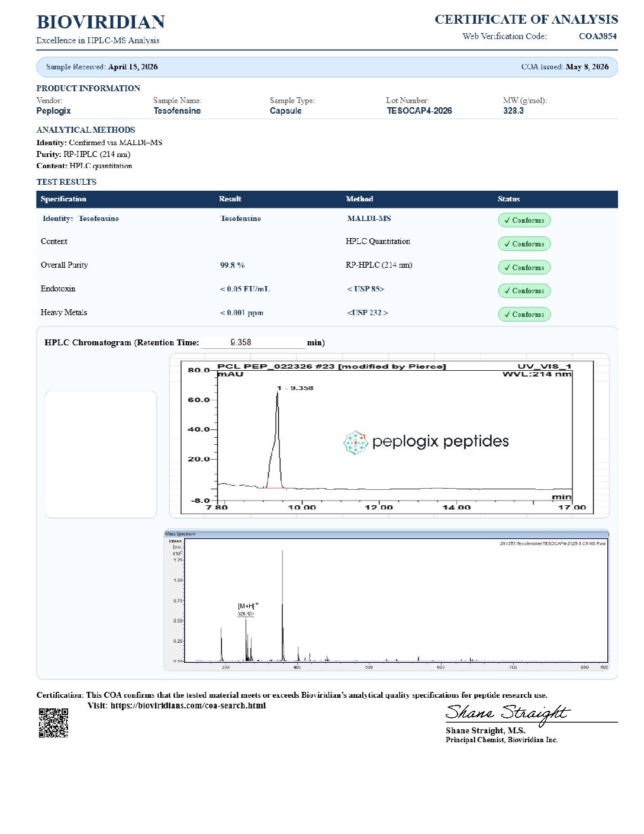Click the HPLC chromatogram peak label 9.358
This screenshot has width=644, height=834.
[x=295, y=388]
